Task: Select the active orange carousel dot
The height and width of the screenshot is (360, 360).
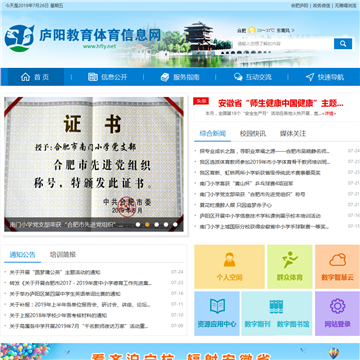Action: pyautogui.click(x=147, y=225)
